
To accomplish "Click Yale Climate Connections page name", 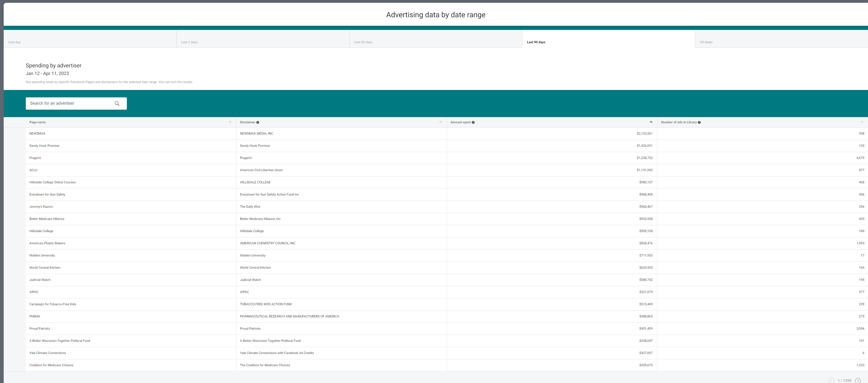I will pyautogui.click(x=48, y=353).
